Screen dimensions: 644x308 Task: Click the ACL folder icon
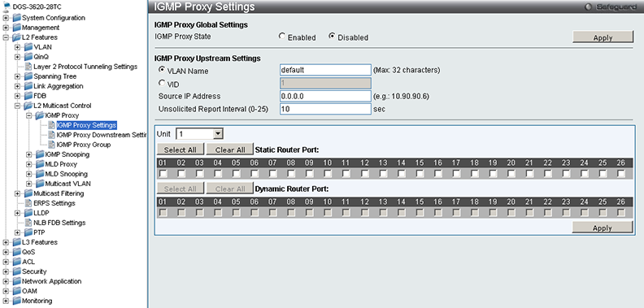(16, 262)
